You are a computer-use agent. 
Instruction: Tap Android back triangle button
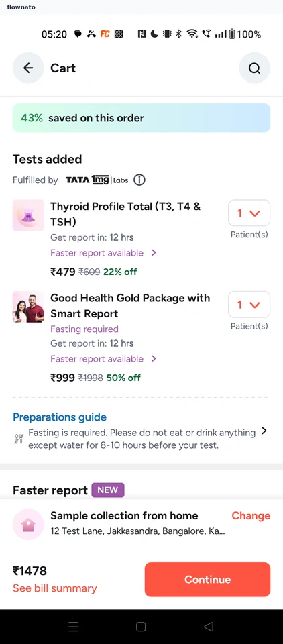click(209, 627)
